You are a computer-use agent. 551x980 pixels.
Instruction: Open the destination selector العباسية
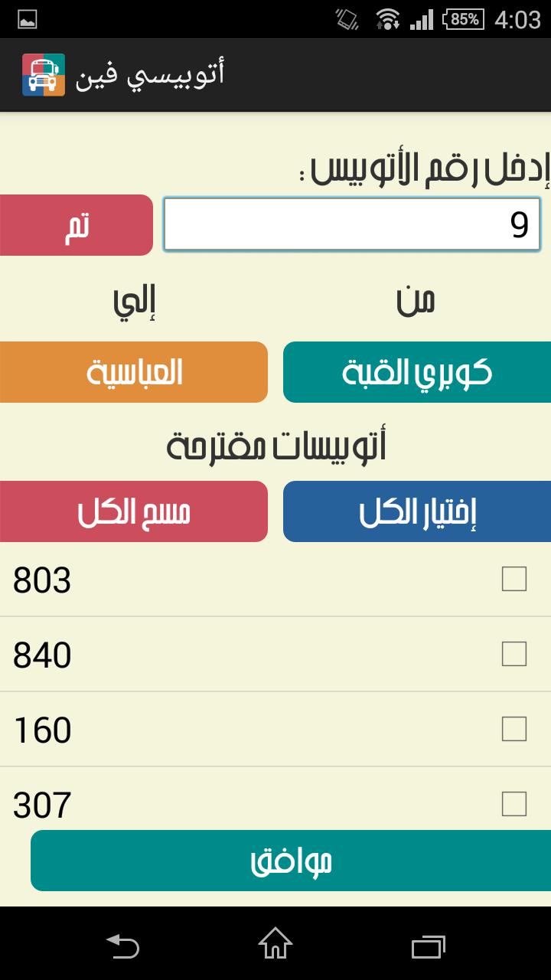pos(134,373)
